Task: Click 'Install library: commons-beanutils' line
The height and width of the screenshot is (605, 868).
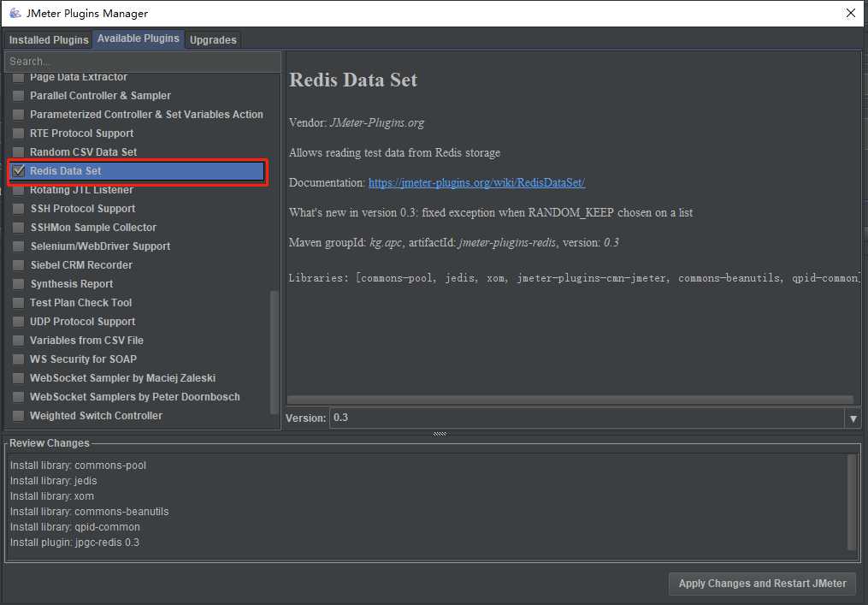Action: [89, 512]
